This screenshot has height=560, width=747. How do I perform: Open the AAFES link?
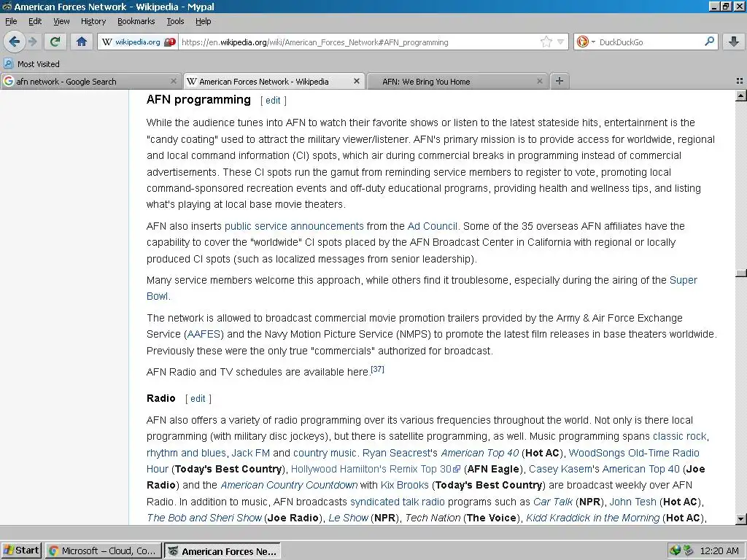(x=204, y=334)
